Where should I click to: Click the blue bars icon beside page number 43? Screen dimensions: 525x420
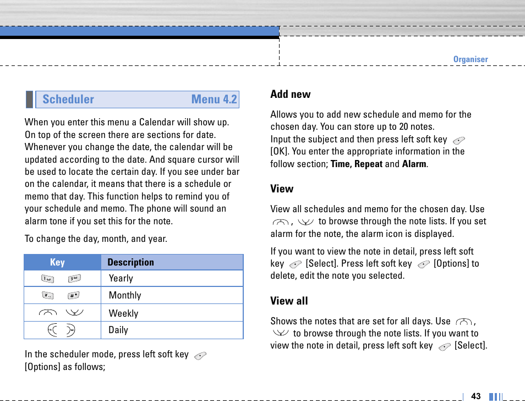[496, 396]
